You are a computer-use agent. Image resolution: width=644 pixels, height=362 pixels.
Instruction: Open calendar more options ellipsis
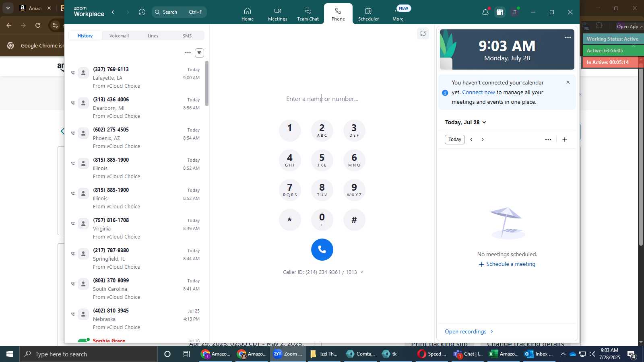(548, 140)
